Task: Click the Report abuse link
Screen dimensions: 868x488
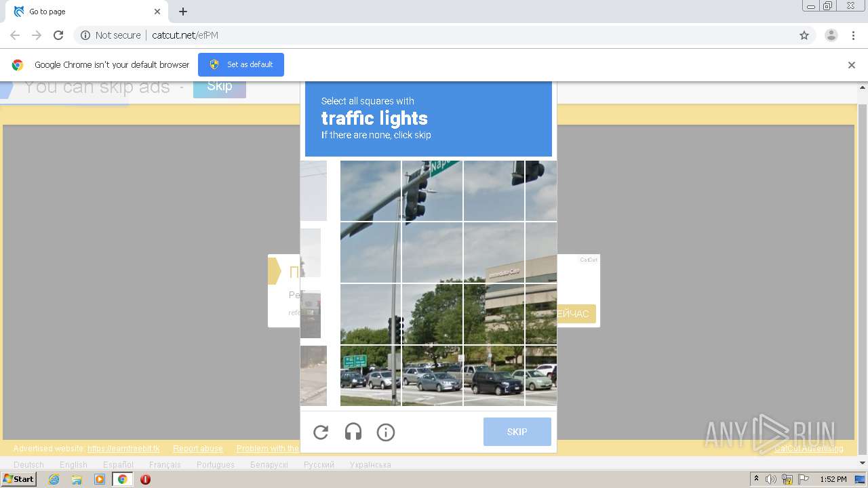Action: point(198,449)
